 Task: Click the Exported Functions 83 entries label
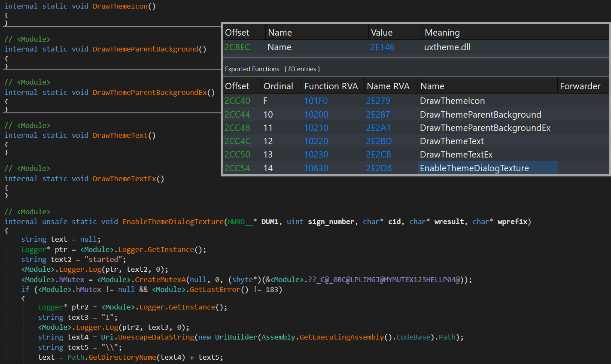pyautogui.click(x=272, y=69)
